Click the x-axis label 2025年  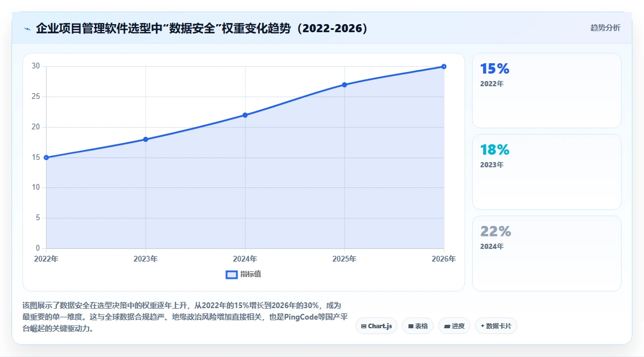344,259
